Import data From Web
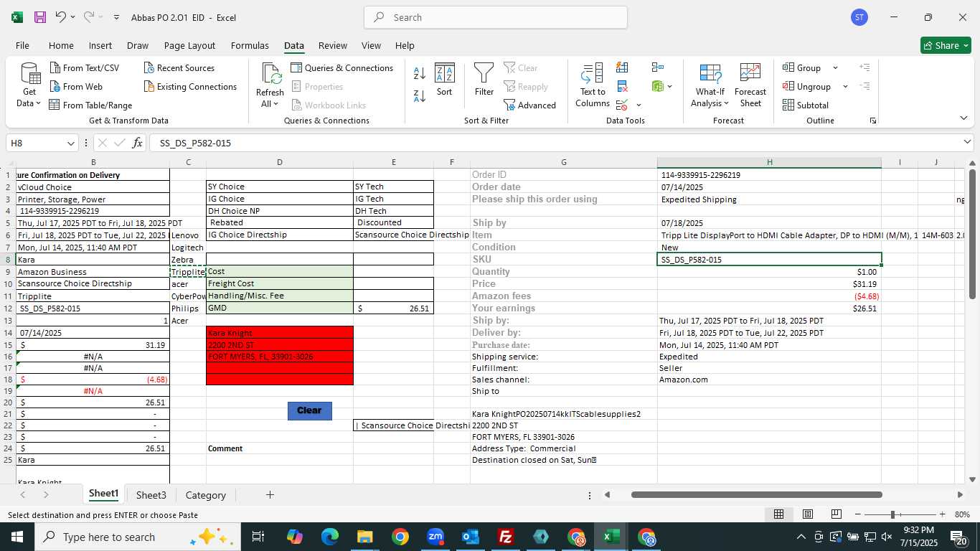 [x=76, y=87]
